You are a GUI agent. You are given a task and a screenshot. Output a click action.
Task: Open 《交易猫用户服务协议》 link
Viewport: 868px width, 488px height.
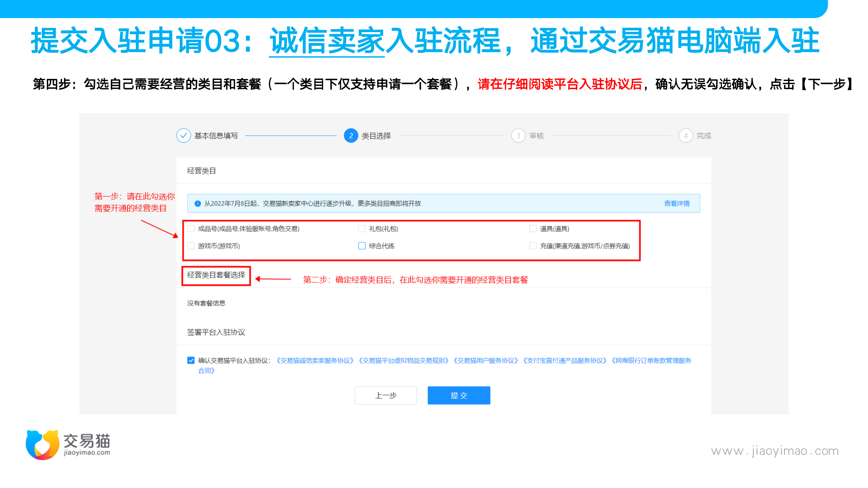click(x=486, y=361)
